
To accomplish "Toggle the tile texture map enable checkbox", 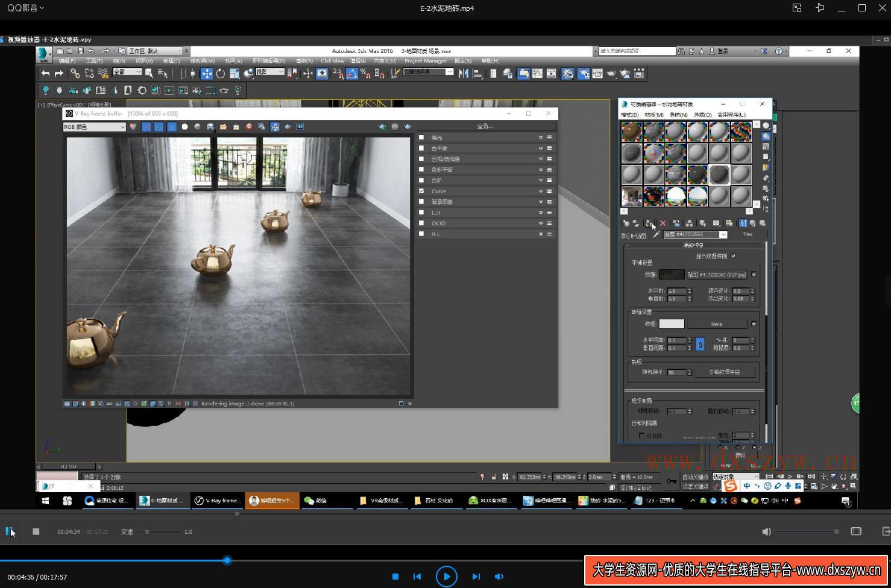I will pyautogui.click(x=754, y=275).
